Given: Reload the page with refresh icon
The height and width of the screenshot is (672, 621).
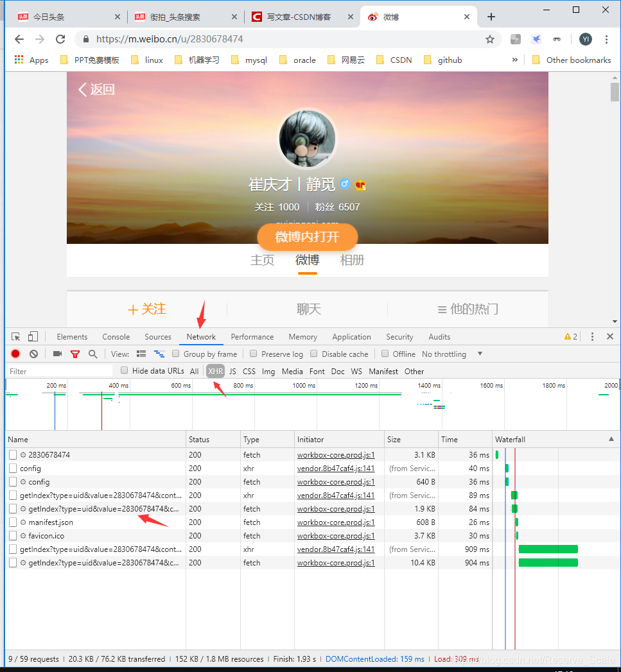Looking at the screenshot, I should coord(60,39).
